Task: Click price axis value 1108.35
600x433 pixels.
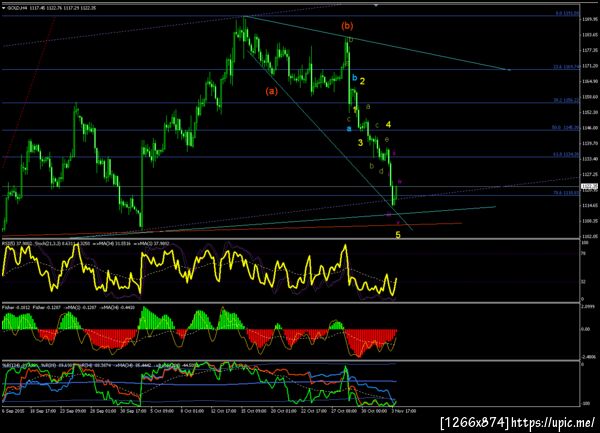Action: (x=590, y=221)
